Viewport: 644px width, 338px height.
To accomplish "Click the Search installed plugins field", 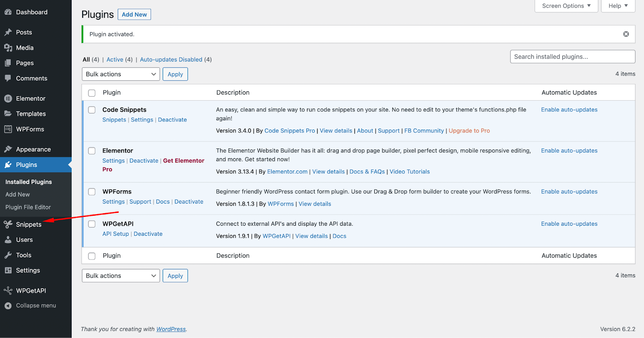I will click(x=573, y=57).
